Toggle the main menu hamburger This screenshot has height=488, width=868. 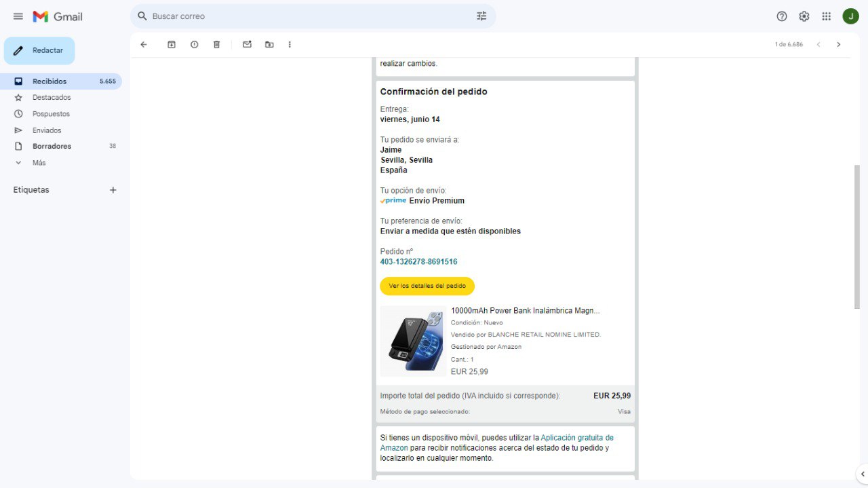click(18, 16)
